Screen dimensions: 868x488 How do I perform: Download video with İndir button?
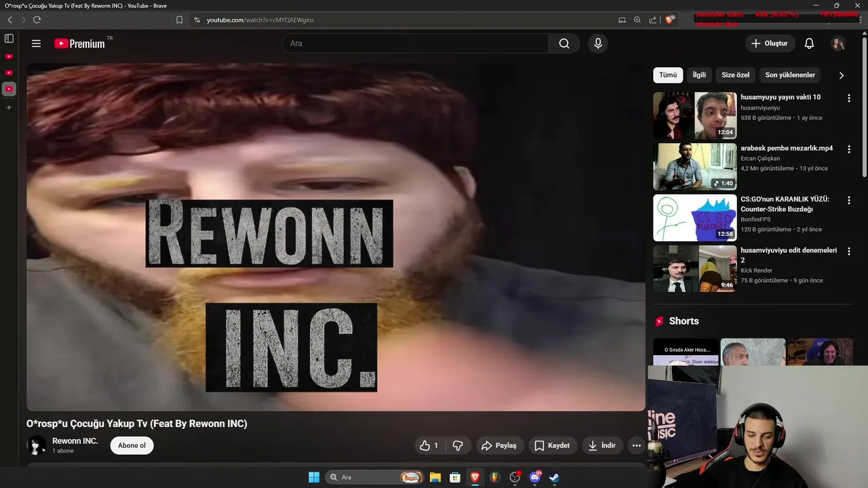(602, 445)
